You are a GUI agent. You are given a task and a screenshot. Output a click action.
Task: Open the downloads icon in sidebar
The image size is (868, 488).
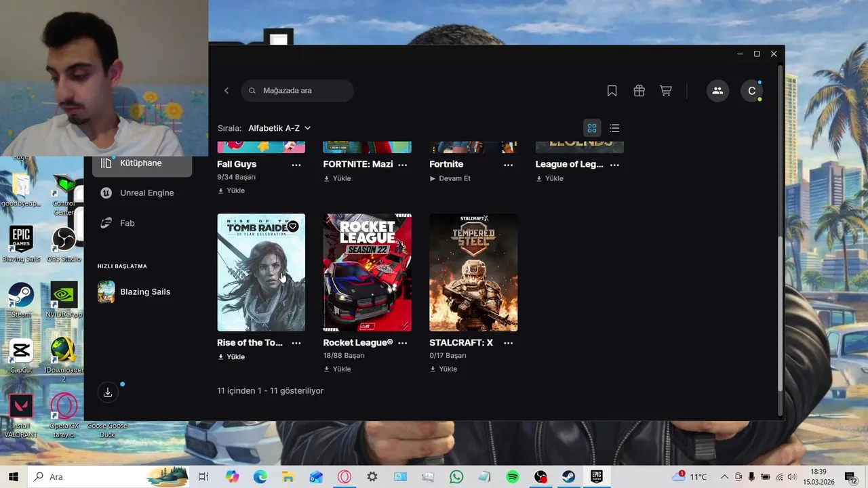[108, 392]
